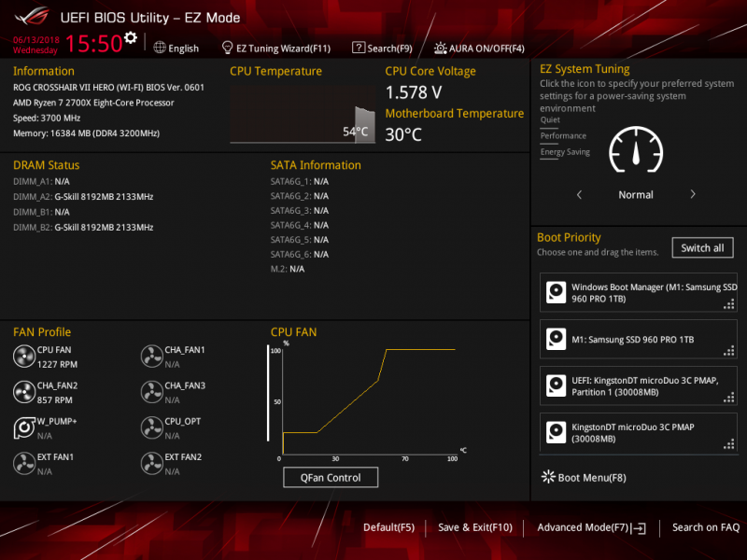This screenshot has height=560, width=747.
Task: Click the Advanced Mode exit arrow icon
Action: click(639, 527)
